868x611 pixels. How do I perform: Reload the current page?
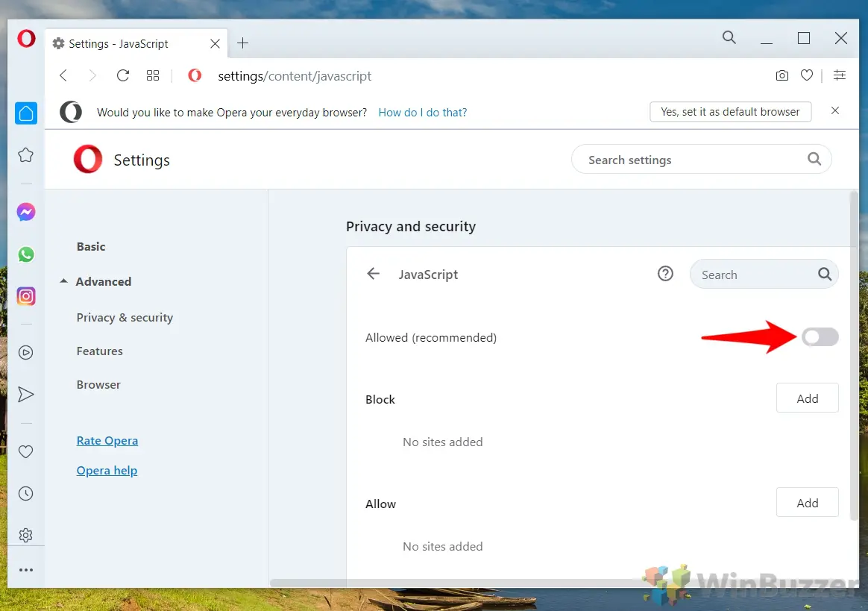(x=122, y=75)
